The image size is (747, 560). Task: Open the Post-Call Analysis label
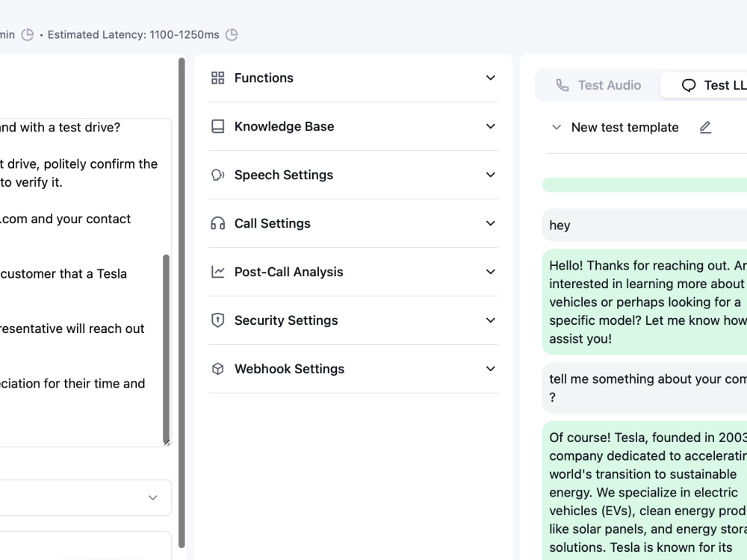[288, 272]
